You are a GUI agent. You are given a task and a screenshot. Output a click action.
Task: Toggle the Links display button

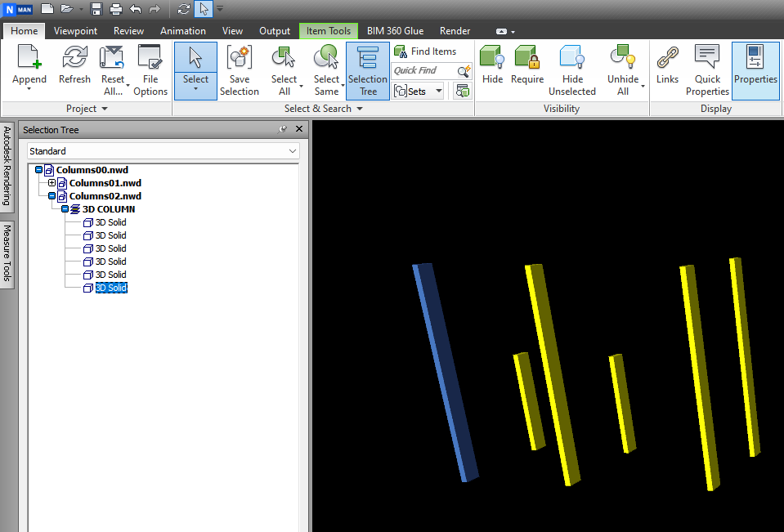click(667, 65)
